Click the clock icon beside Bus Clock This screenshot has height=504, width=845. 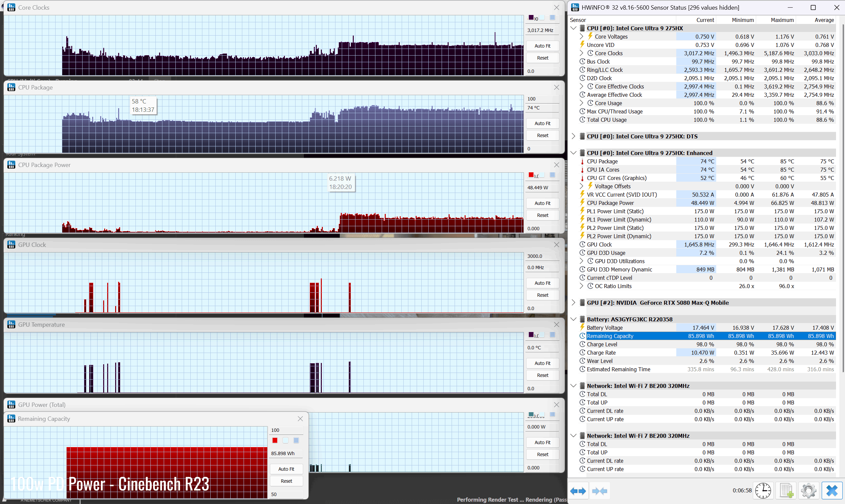point(582,62)
